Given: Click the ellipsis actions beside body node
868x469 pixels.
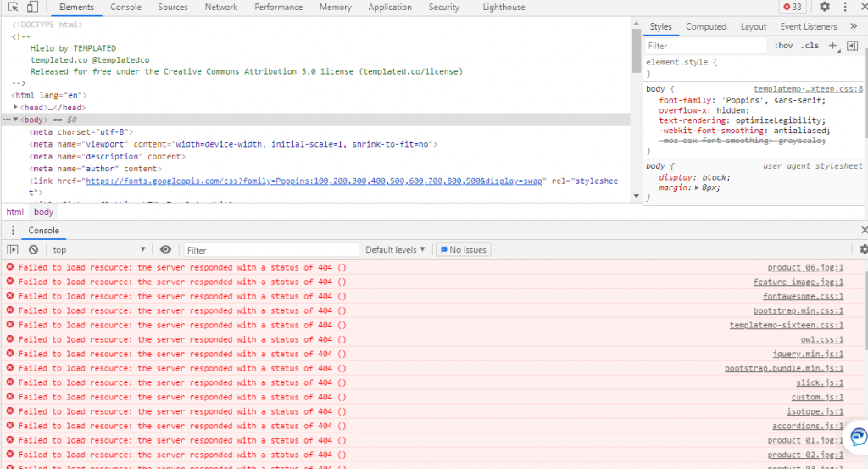Looking at the screenshot, I should click(x=6, y=119).
